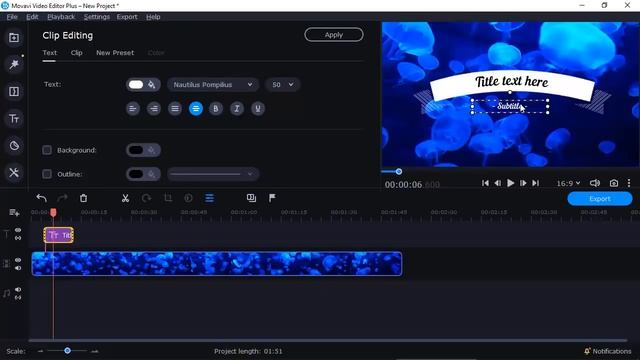Open Notifications

[x=608, y=351]
